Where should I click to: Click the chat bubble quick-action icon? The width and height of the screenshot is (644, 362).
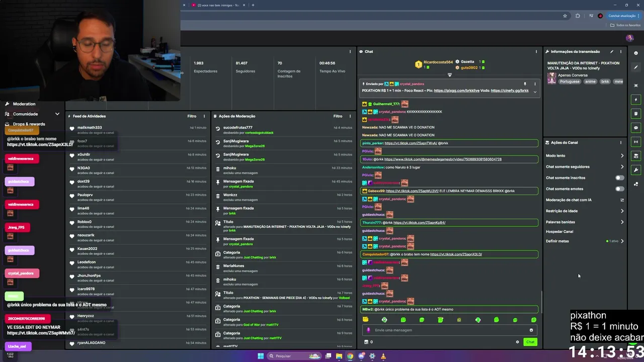pos(636,128)
